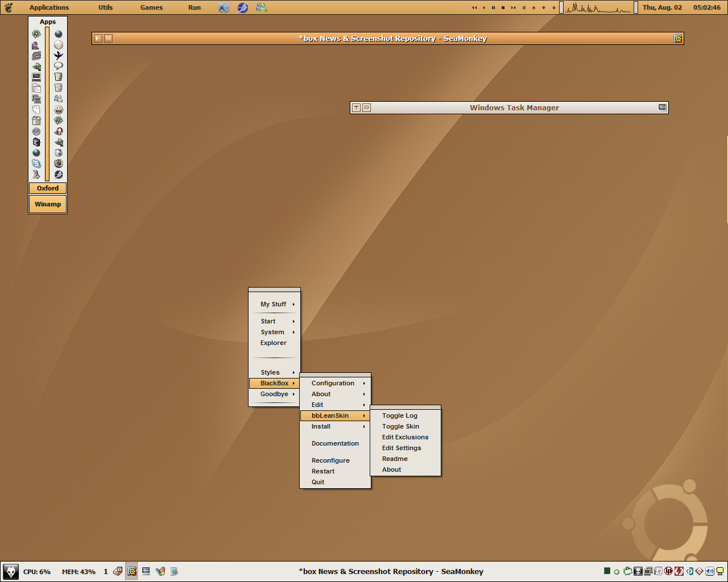Select the highlighted bbLeanSkin menu entry

[336, 415]
